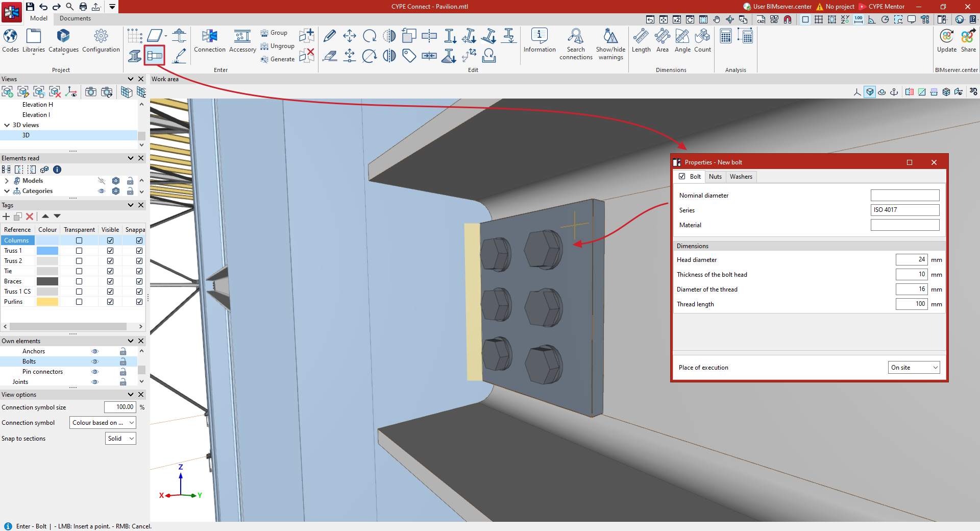
Task: Select the Move tool in Edit group
Action: [x=350, y=36]
